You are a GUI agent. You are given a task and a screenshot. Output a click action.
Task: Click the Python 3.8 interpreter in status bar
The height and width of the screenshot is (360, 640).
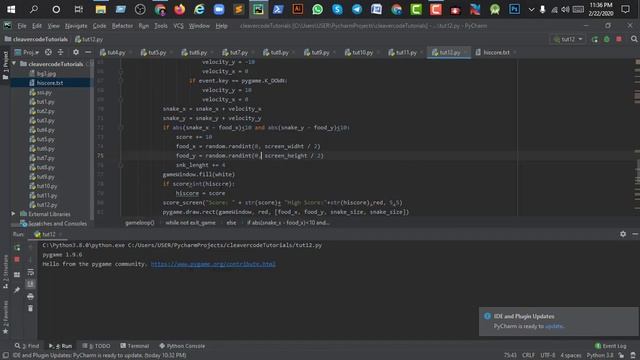(x=600, y=356)
